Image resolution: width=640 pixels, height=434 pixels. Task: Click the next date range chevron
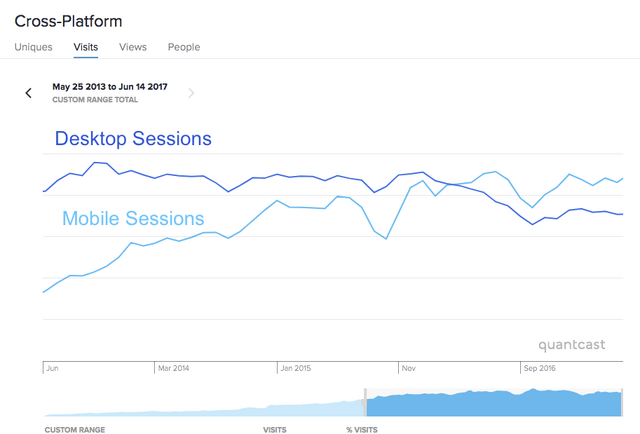191,93
